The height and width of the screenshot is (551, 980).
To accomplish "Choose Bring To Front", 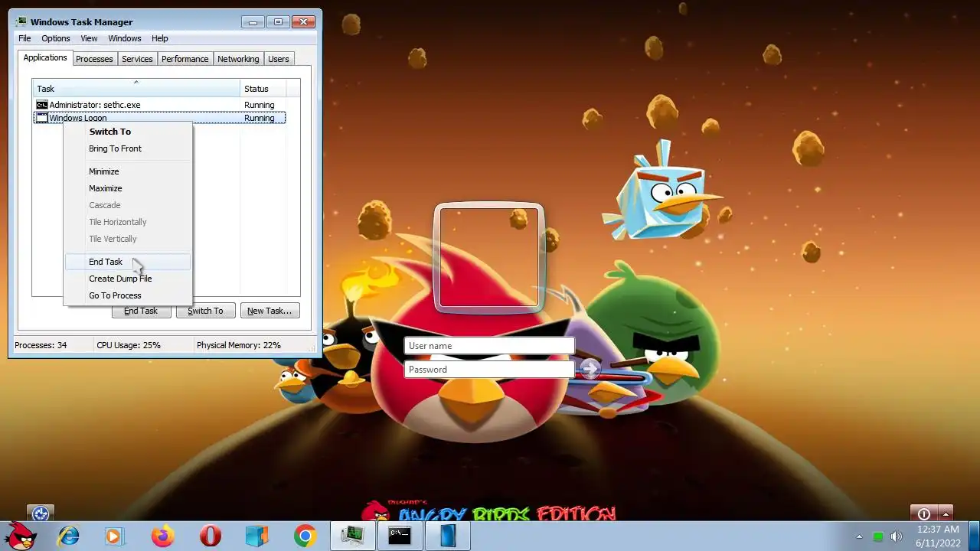I will pos(128,148).
